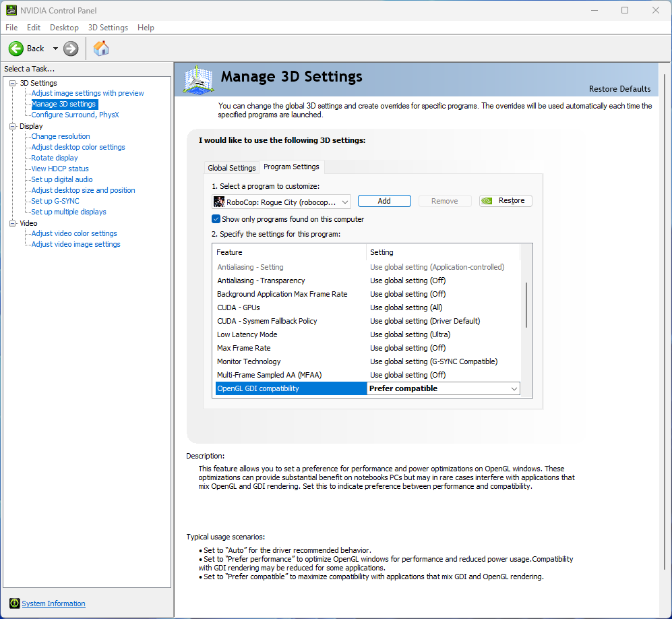672x619 pixels.
Task: Open the Edit menu
Action: pyautogui.click(x=34, y=28)
